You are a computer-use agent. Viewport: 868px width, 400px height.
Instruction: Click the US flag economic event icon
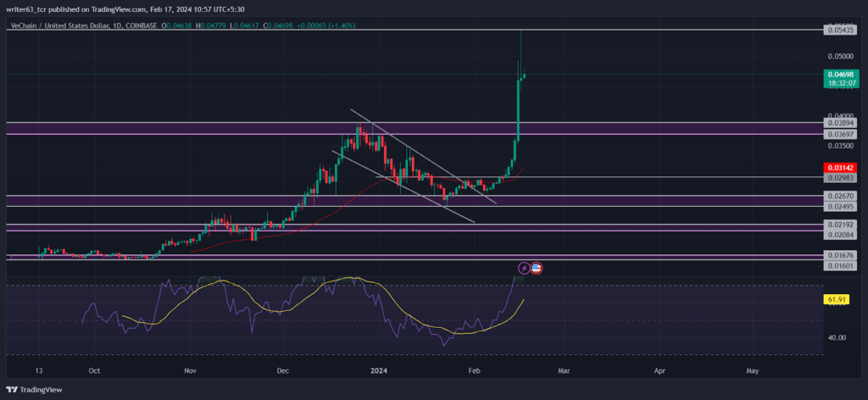[x=537, y=269]
